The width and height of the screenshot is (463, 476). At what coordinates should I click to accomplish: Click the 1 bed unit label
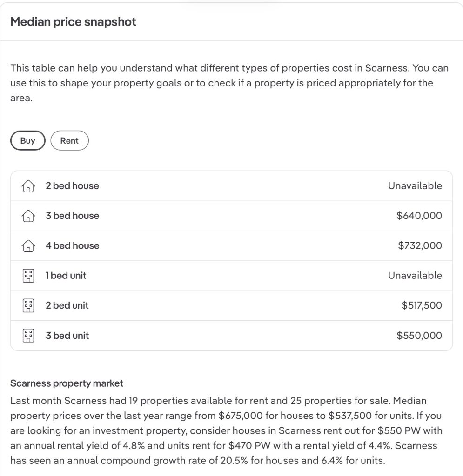[x=66, y=276]
